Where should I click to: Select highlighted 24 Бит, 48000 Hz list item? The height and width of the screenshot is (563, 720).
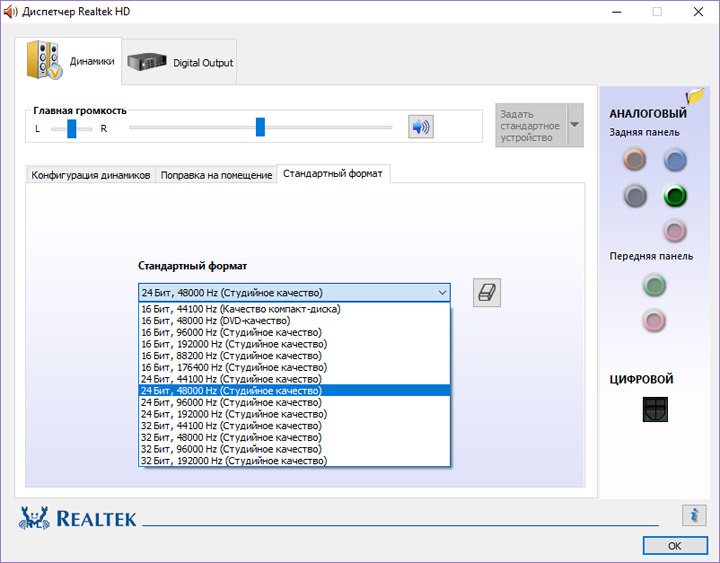pos(294,391)
